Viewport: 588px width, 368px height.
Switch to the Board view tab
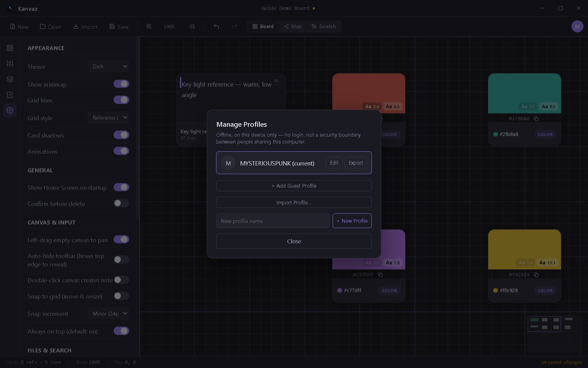tap(263, 26)
